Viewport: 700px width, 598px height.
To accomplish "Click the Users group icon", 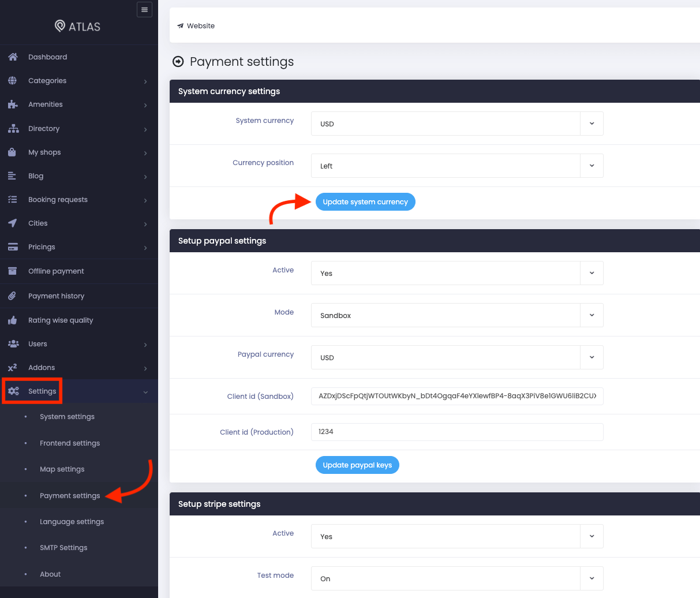I will pyautogui.click(x=13, y=344).
